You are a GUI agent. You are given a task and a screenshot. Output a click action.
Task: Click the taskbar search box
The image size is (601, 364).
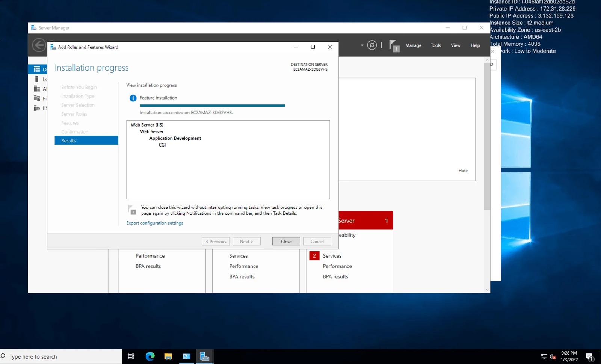click(x=61, y=356)
